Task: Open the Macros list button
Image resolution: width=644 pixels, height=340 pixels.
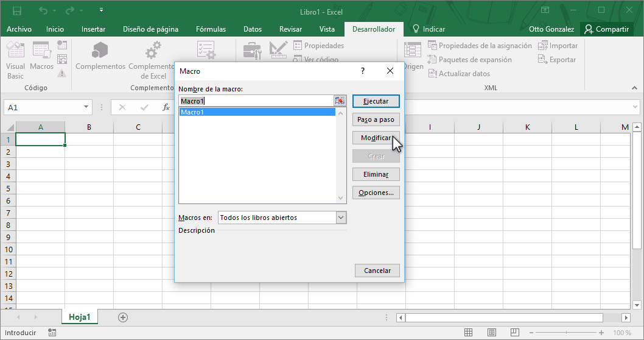Action: [41, 56]
